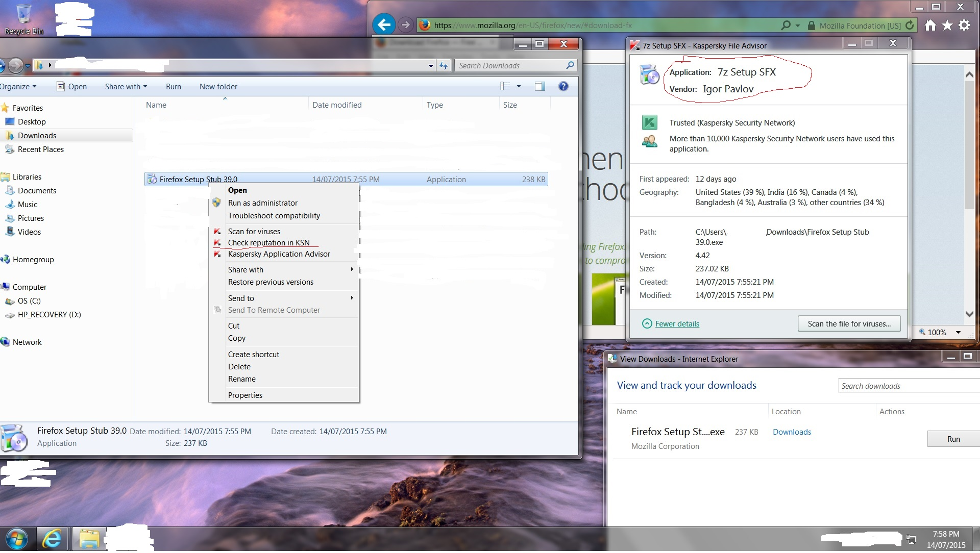Expand the Organize dropdown menu
The image size is (980, 553).
(18, 86)
